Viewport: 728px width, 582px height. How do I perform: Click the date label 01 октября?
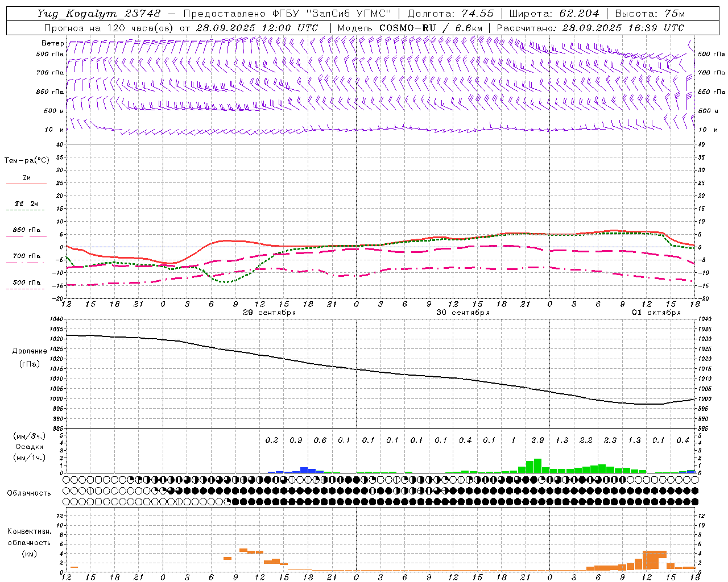click(x=656, y=313)
